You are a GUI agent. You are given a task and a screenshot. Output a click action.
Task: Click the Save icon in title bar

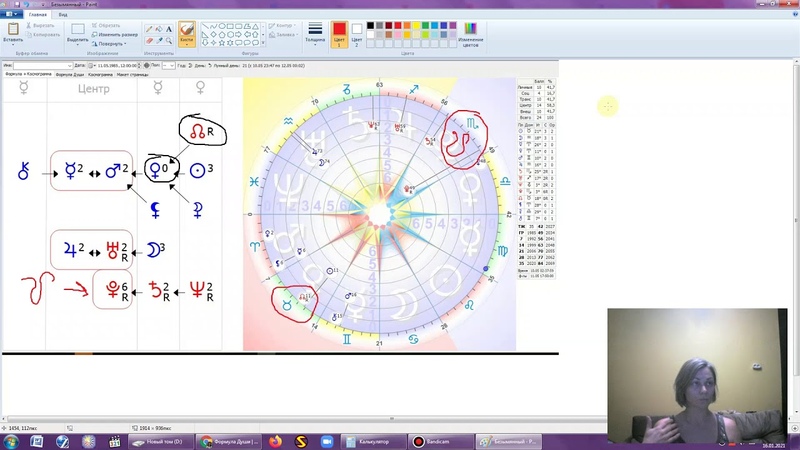tap(17, 4)
